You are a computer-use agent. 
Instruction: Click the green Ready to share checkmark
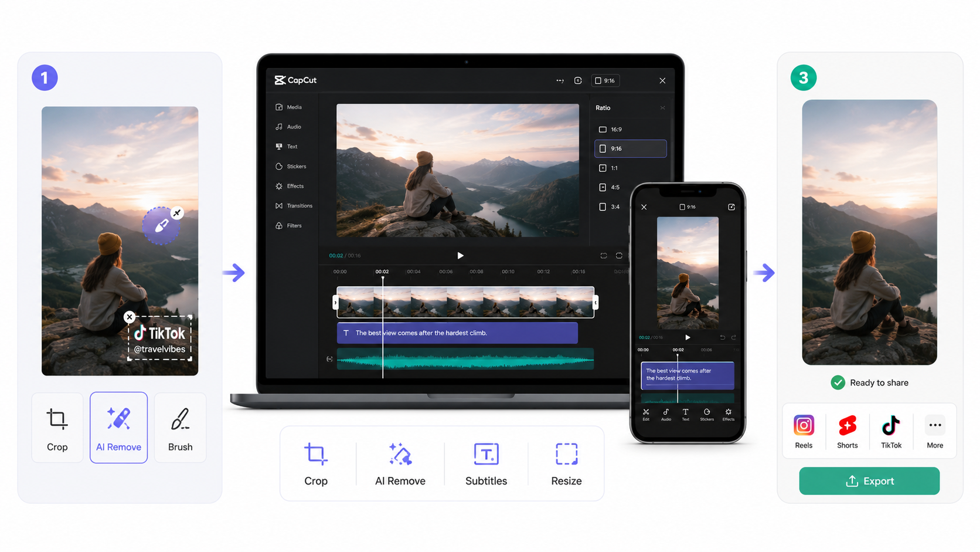click(x=838, y=383)
